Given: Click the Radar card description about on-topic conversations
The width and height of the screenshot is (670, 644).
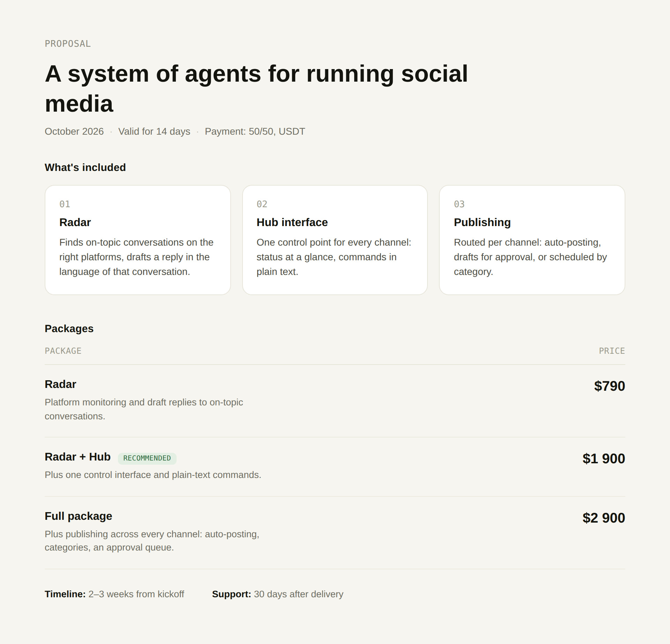Looking at the screenshot, I should point(136,257).
